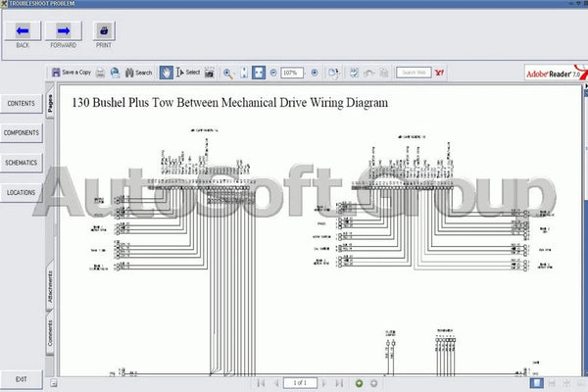Click the BACK arrow button
Image resolution: width=588 pixels, height=392 pixels.
pyautogui.click(x=23, y=30)
